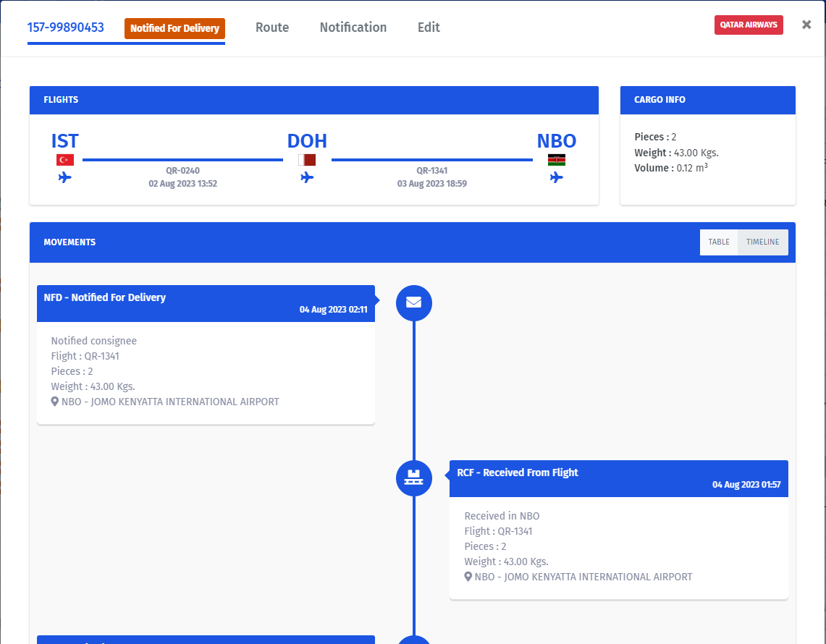Viewport: 826px width, 644px height.
Task: Click flight number QR-0240
Action: coord(183,171)
